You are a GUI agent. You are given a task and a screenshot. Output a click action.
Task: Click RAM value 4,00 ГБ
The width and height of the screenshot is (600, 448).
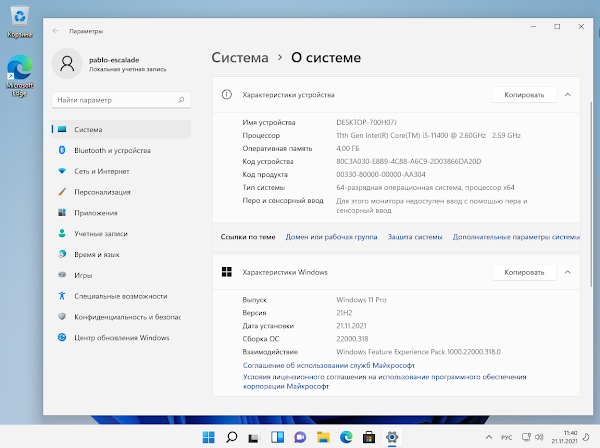[347, 148]
